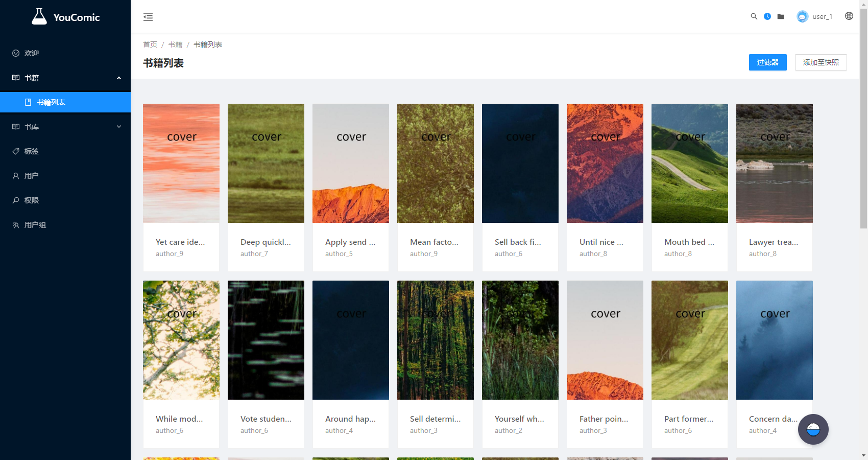Click the 欢迎 smiley icon in the sidebar
This screenshot has width=868, height=460.
pos(16,53)
